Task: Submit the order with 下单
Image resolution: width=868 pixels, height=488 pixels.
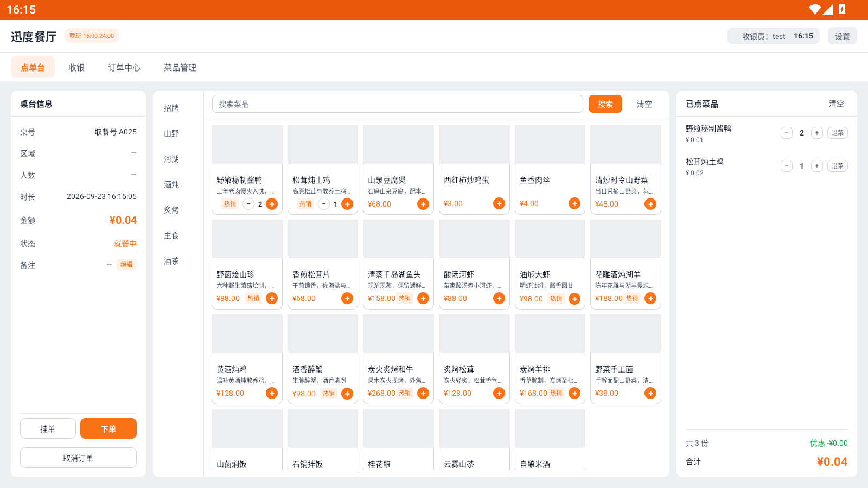Action: pos(108,428)
